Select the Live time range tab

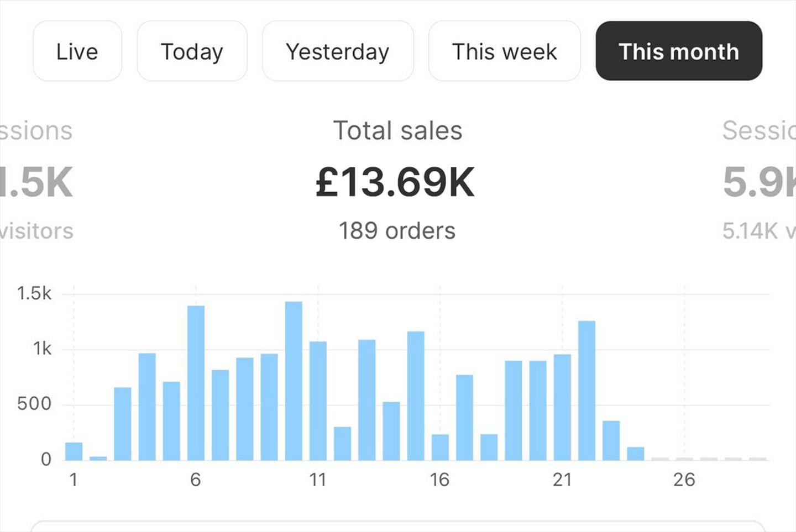[77, 51]
